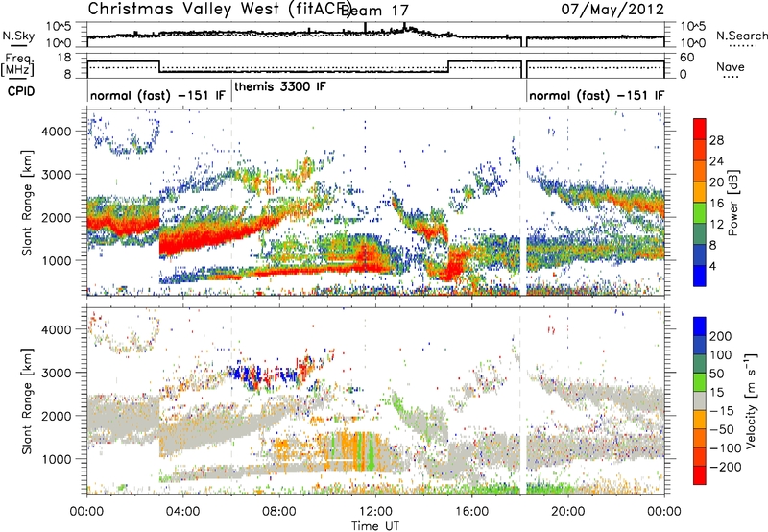Click the velocity panel 'Slant Range [km]' label
Viewport: 768px width, 532px height.
(x=27, y=401)
